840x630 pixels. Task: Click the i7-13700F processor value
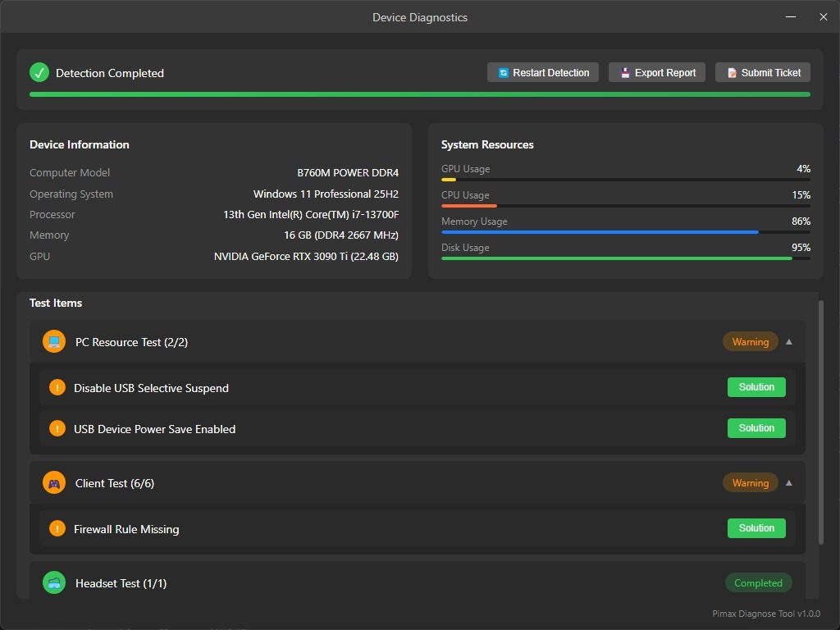311,214
